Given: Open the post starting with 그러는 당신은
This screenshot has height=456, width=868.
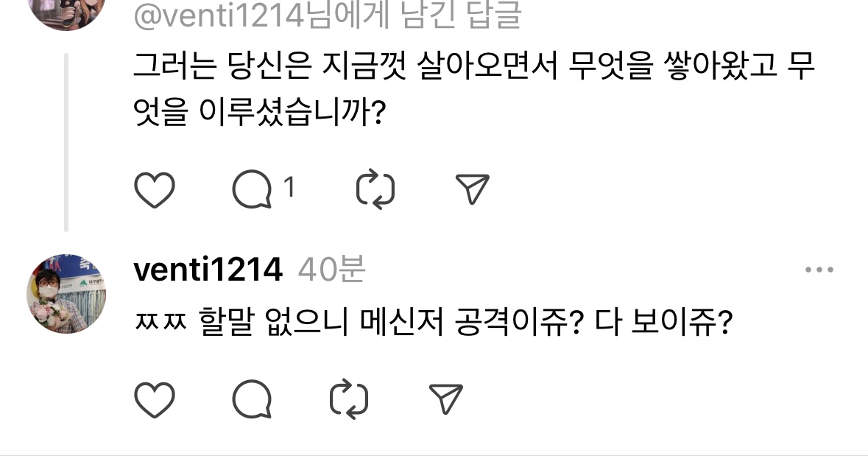Looking at the screenshot, I should click(x=471, y=69).
